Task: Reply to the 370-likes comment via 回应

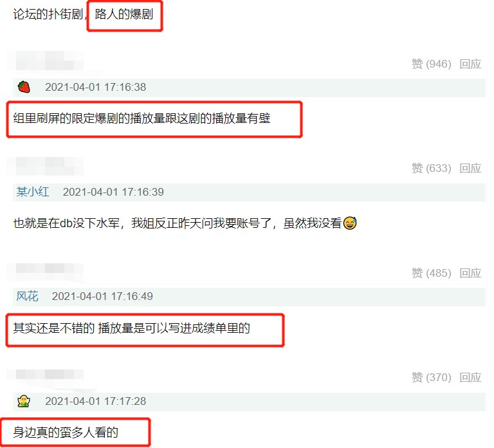Action: (x=470, y=377)
